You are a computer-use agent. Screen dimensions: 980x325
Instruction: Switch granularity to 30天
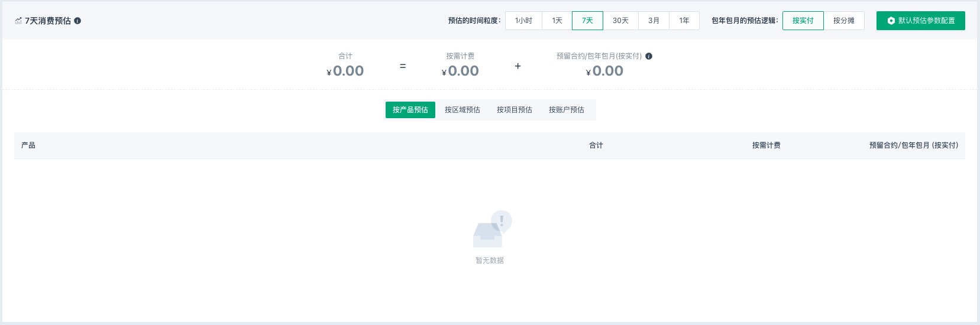620,21
